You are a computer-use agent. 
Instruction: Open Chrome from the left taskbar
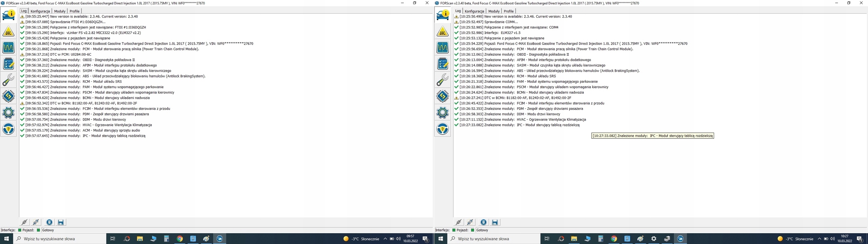180,239
